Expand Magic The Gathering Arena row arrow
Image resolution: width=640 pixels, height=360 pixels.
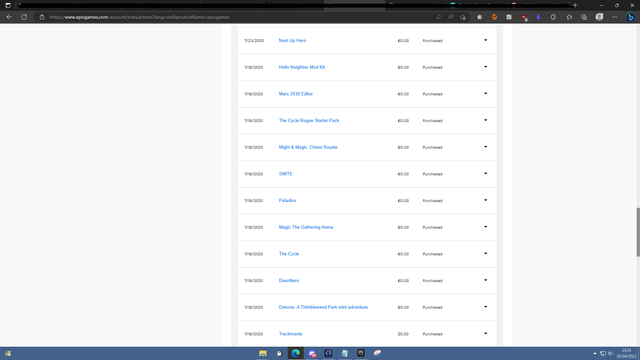pos(485,227)
